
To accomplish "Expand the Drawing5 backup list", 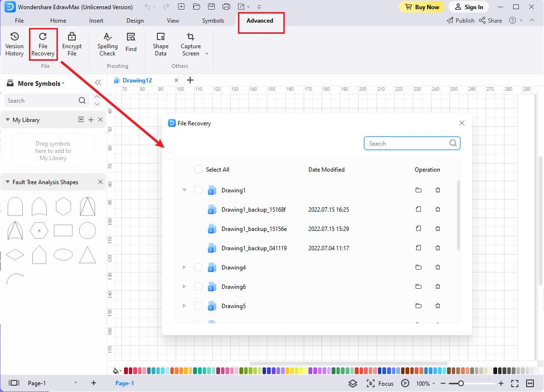I will click(x=184, y=306).
